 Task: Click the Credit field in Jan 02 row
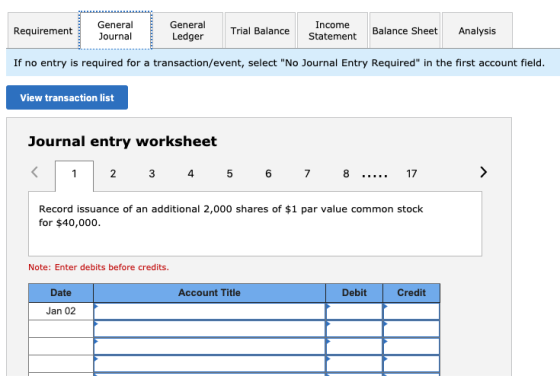(x=411, y=311)
